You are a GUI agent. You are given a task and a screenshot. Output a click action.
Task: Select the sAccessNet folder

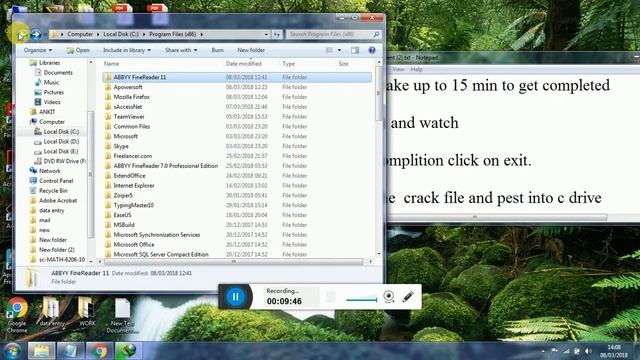[128, 107]
